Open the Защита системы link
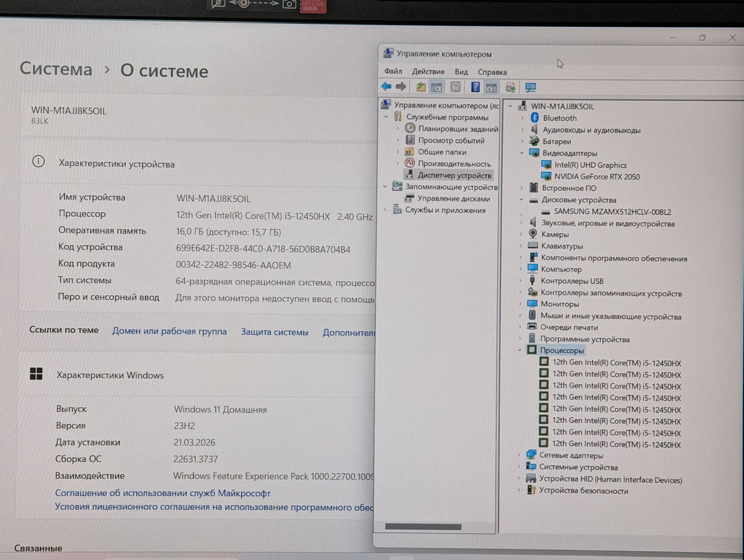This screenshot has width=744, height=560. click(275, 332)
